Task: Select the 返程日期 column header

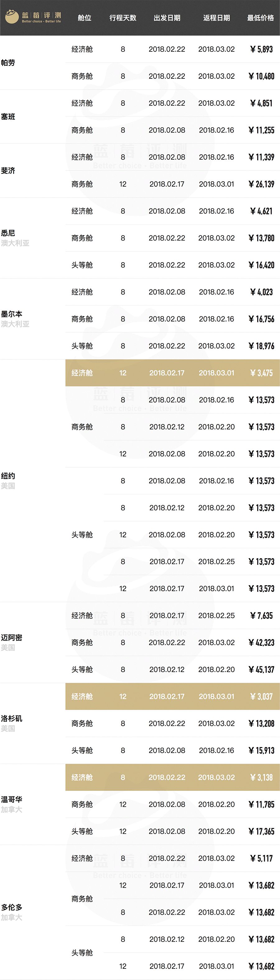Action: tap(217, 18)
